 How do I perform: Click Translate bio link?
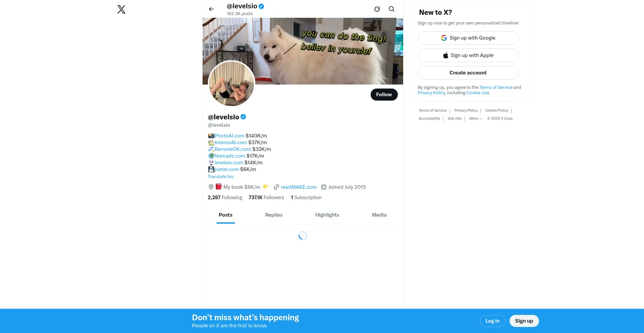[220, 177]
